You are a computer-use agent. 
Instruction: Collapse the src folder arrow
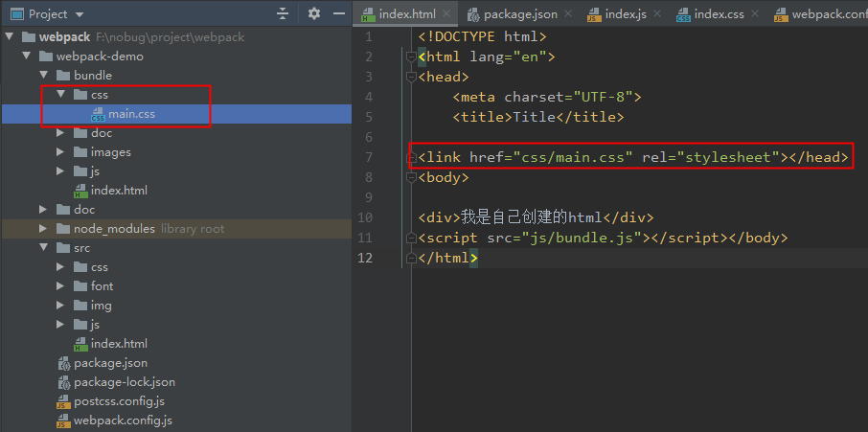click(43, 248)
